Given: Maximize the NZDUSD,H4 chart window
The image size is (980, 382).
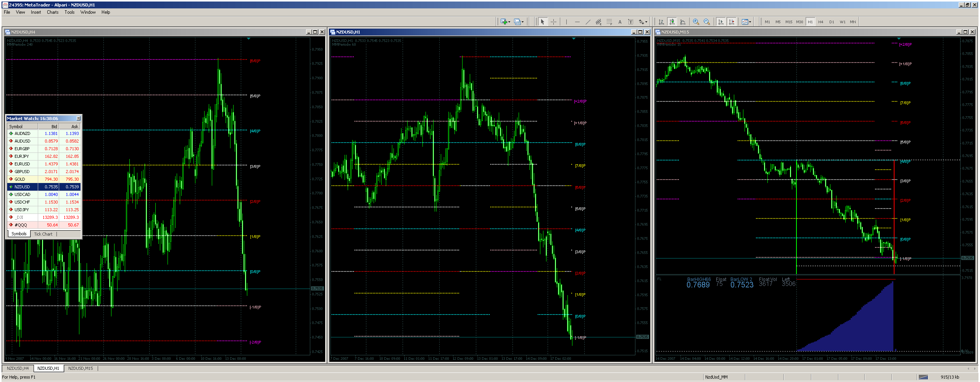Looking at the screenshot, I should [x=315, y=32].
